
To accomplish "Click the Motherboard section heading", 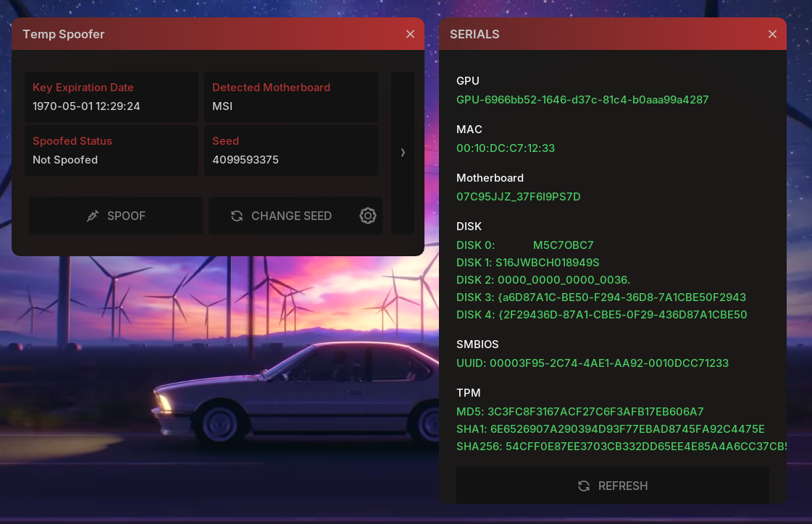I will point(490,178).
